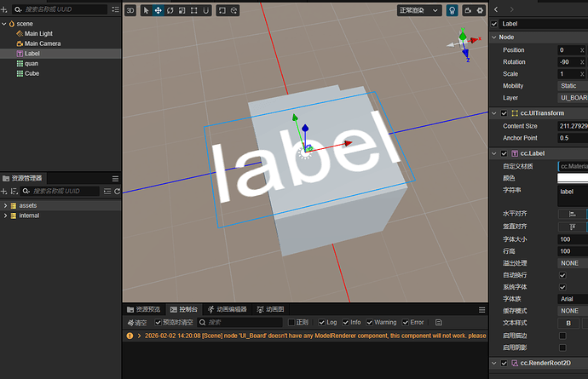Activate the rect transform tool

point(194,10)
